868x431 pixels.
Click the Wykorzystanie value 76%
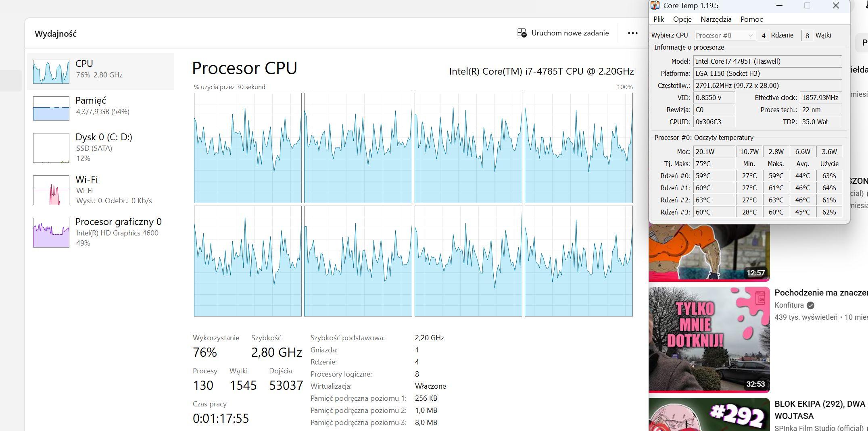[205, 352]
